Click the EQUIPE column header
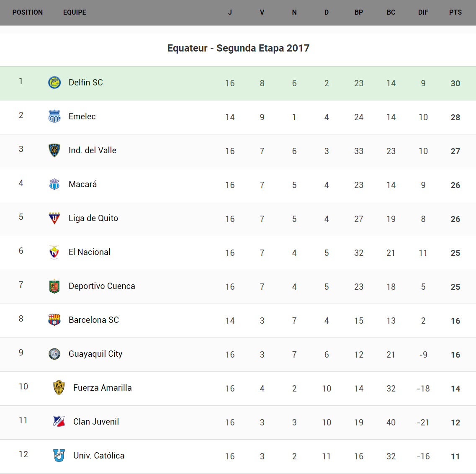The height and width of the screenshot is (474, 476). tap(75, 13)
